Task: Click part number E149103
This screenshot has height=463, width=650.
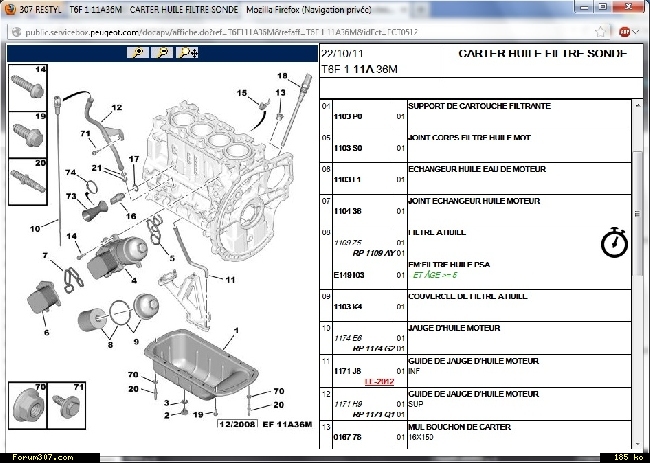Action: click(x=349, y=275)
